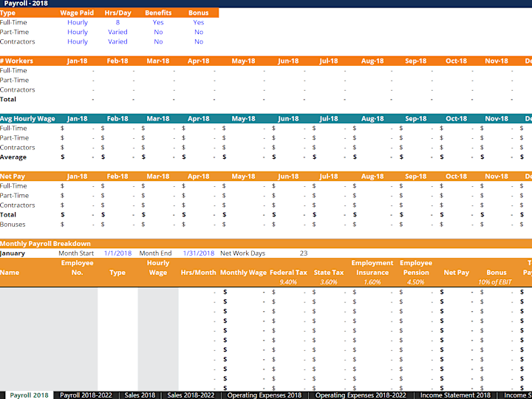The image size is (532, 399).
Task: Select the Part-Time Benefits 'No' cell
Action: pos(158,32)
